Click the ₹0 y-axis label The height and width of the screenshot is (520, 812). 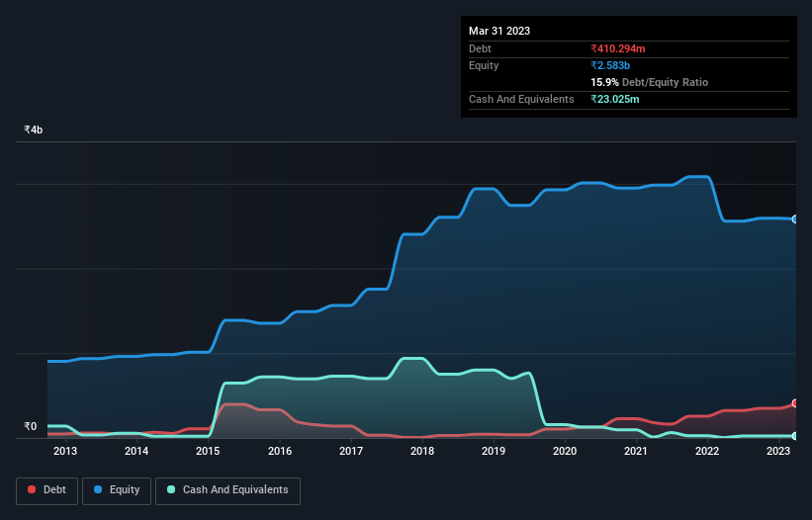point(31,426)
